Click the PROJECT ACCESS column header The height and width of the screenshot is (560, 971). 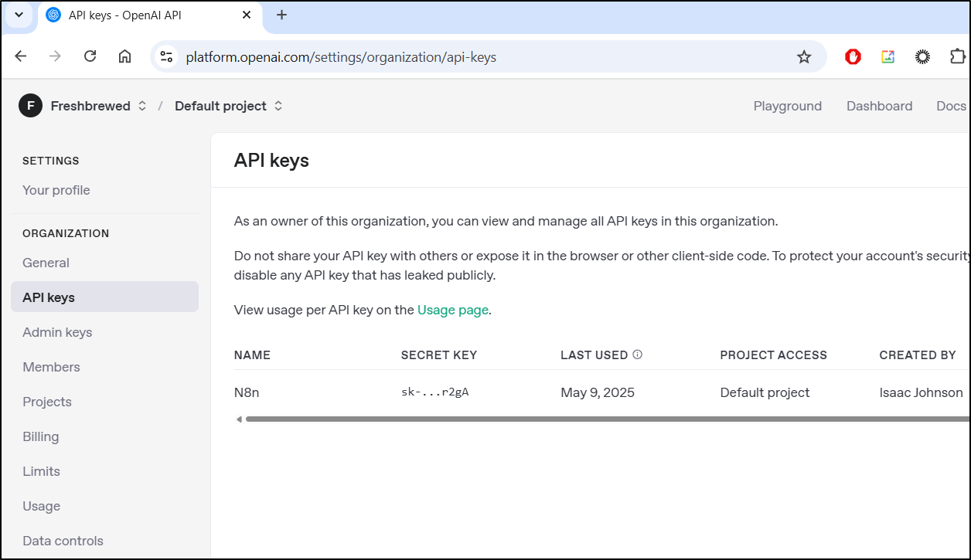pos(773,355)
